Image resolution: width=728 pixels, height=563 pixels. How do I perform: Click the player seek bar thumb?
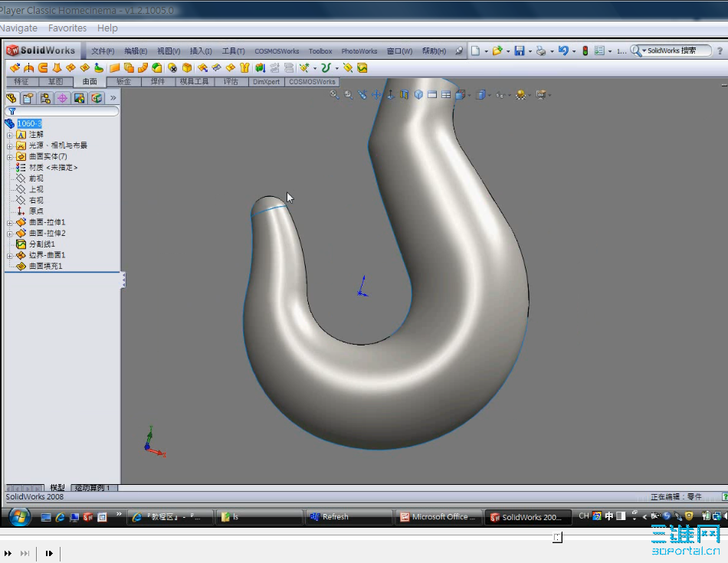coord(558,538)
